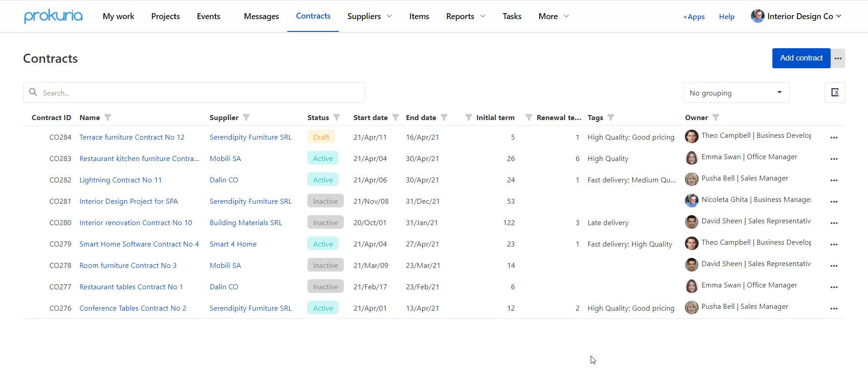This screenshot has height=378, width=868.
Task: Click the Add contract button
Action: [x=801, y=58]
